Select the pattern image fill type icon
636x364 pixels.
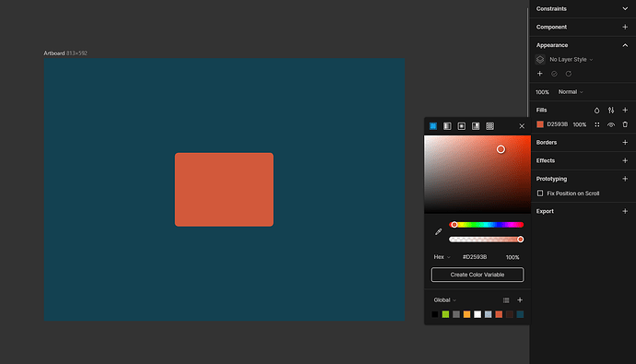click(x=490, y=126)
